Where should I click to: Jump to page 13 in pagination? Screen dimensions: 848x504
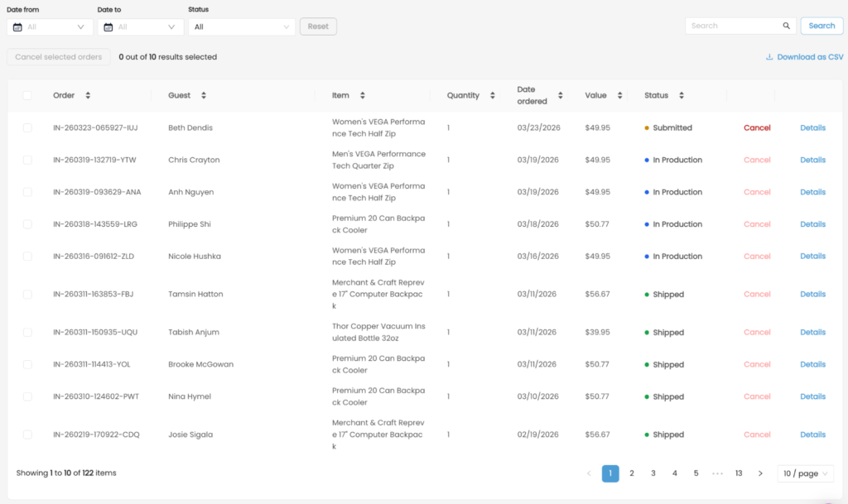pyautogui.click(x=739, y=473)
